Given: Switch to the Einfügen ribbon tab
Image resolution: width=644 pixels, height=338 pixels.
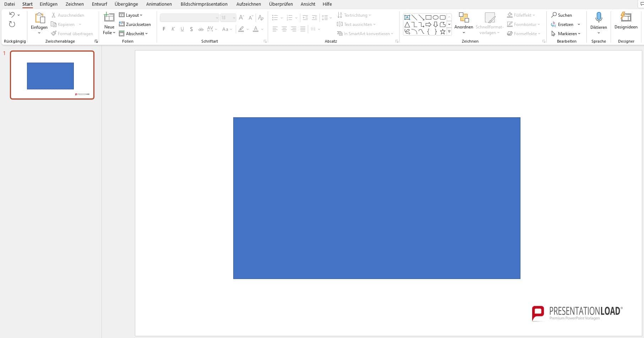Looking at the screenshot, I should [x=48, y=4].
